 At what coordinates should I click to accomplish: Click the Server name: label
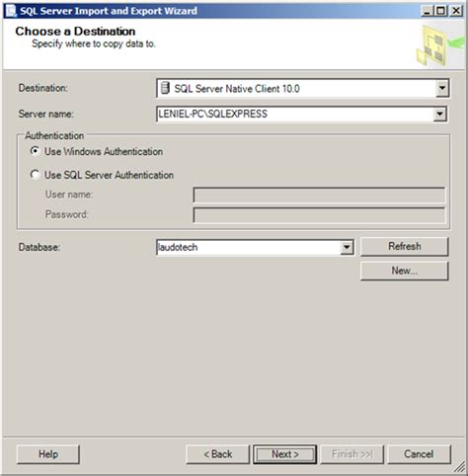[46, 114]
